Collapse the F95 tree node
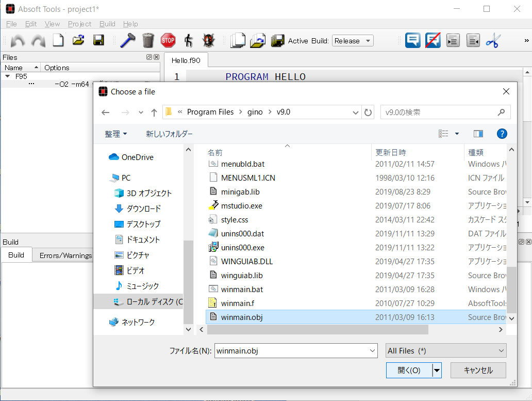This screenshot has width=532, height=401. pyautogui.click(x=7, y=76)
